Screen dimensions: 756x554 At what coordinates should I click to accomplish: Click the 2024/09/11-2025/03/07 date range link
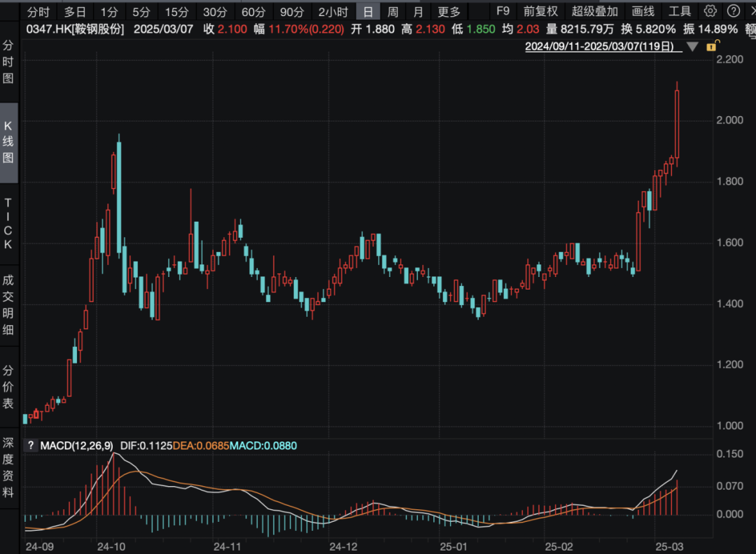click(x=600, y=47)
